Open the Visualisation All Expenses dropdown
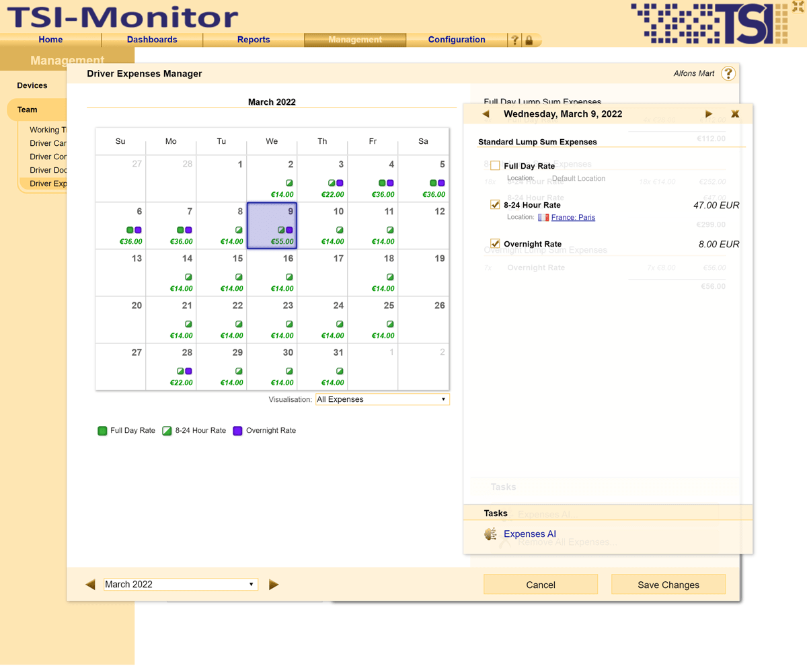807x672 pixels. [x=382, y=399]
